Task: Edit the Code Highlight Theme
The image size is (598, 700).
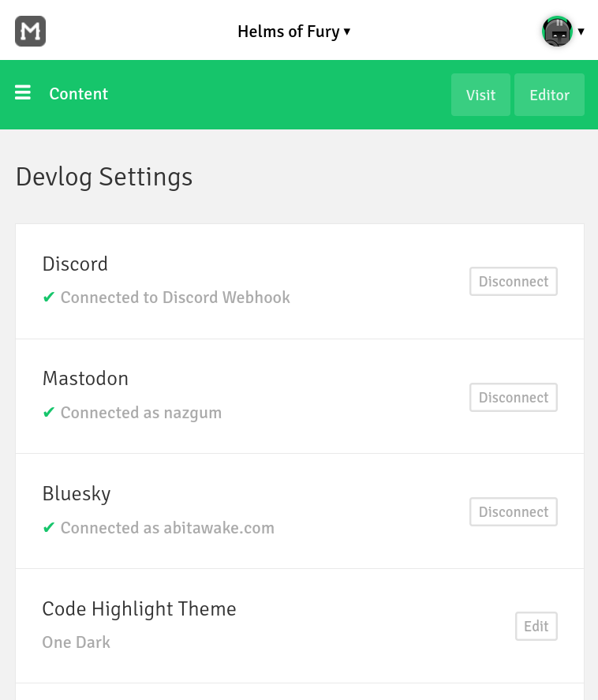Action: [536, 627]
